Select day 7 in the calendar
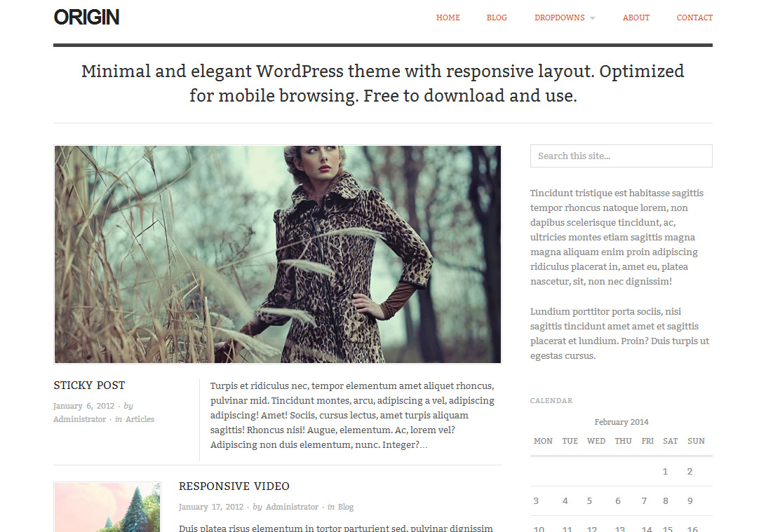 [644, 500]
